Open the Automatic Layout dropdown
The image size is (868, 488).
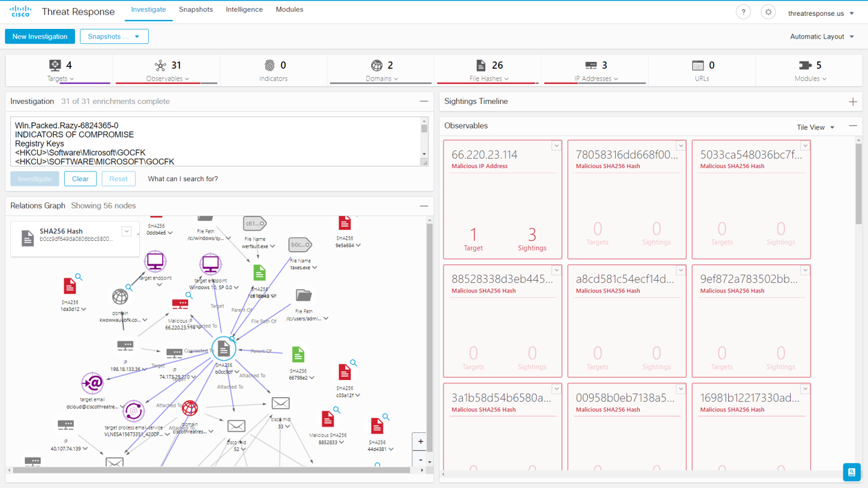pyautogui.click(x=822, y=36)
